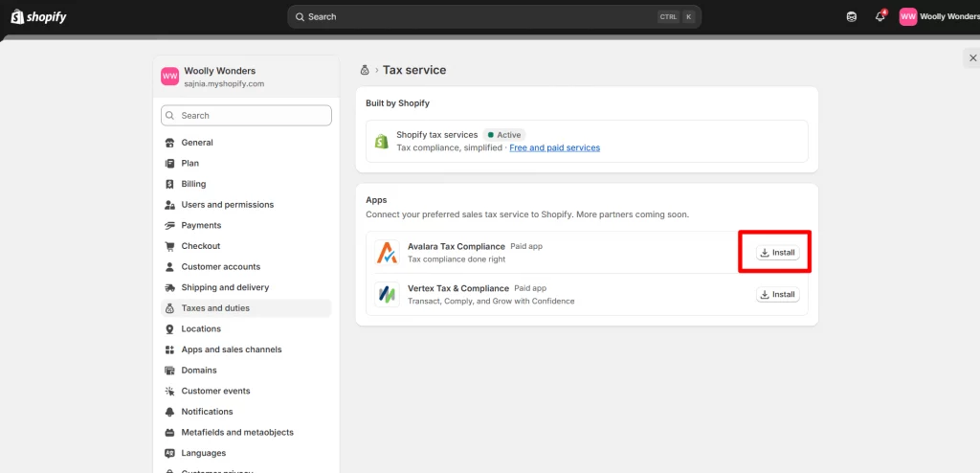Open the Woolly Wonders account avatar menu
This screenshot has height=473, width=980.
pos(907,17)
